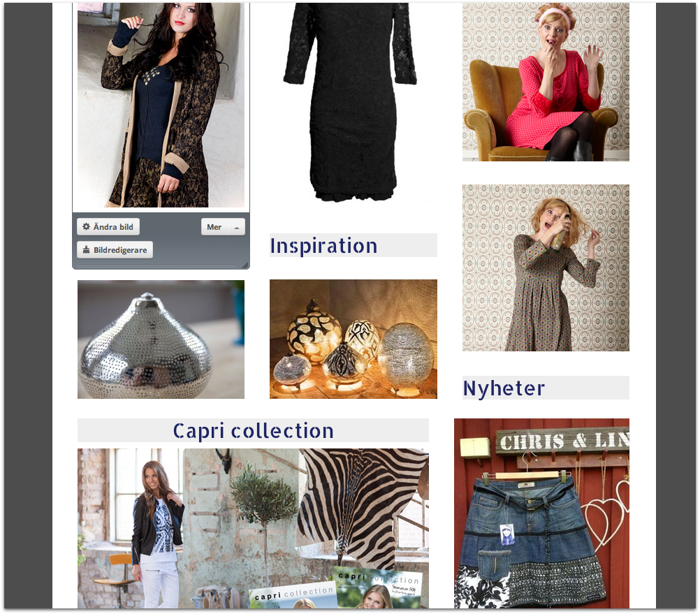Expand the Mer dropdown arrow

[x=237, y=227]
